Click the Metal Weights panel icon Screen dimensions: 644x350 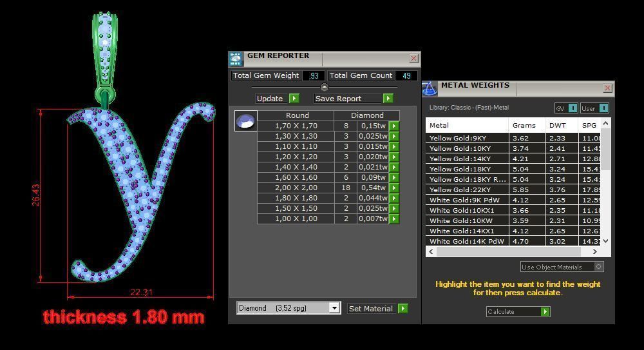(430, 89)
